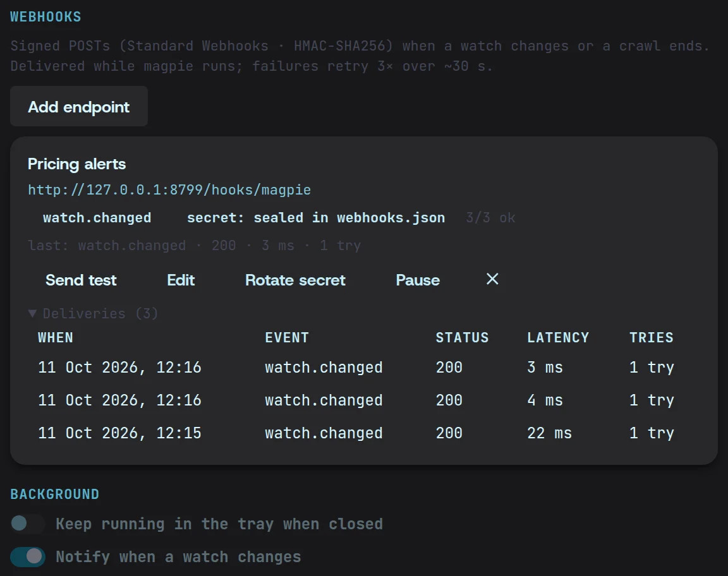Click the secret: sealed in webhooks.json label
This screenshot has width=728, height=576.
point(316,218)
